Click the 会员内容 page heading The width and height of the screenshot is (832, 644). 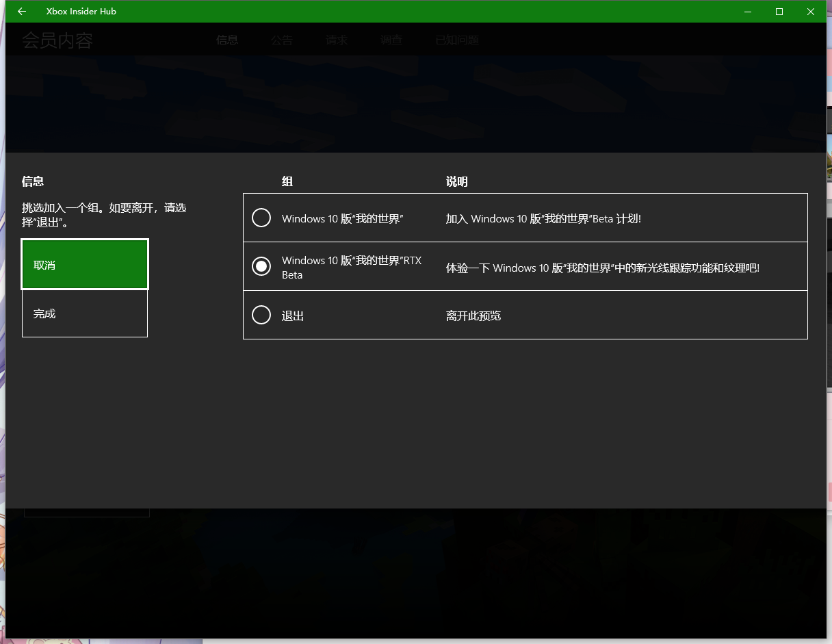click(57, 41)
